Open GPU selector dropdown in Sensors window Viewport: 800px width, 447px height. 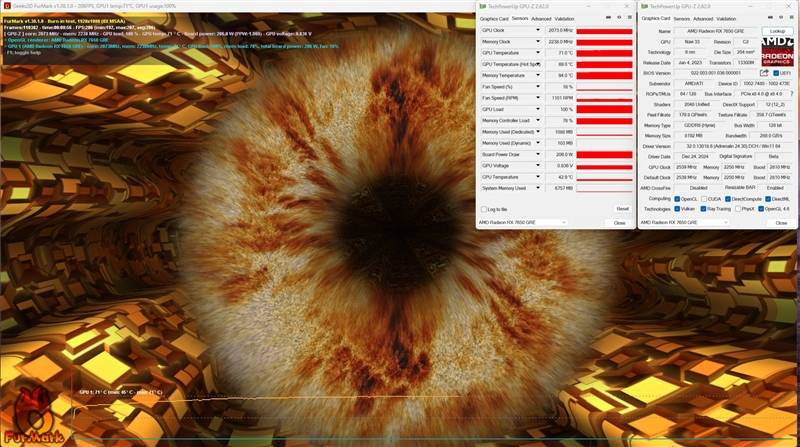tap(523, 223)
